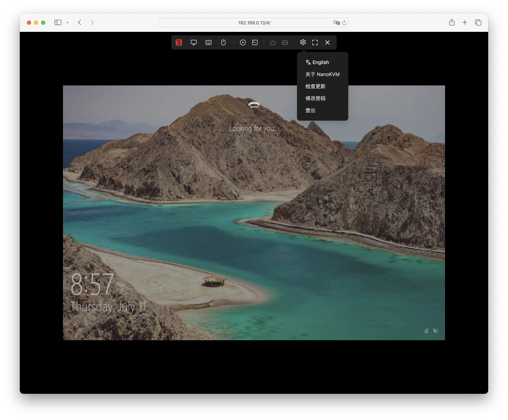Image resolution: width=508 pixels, height=420 pixels.
Task: Click the storage device icon
Action: pyautogui.click(x=285, y=42)
